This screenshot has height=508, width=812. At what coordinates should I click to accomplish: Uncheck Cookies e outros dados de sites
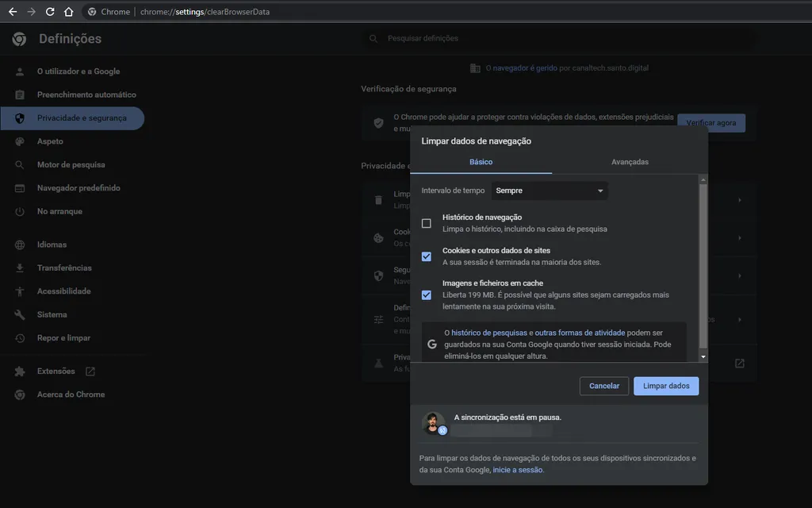(x=427, y=256)
